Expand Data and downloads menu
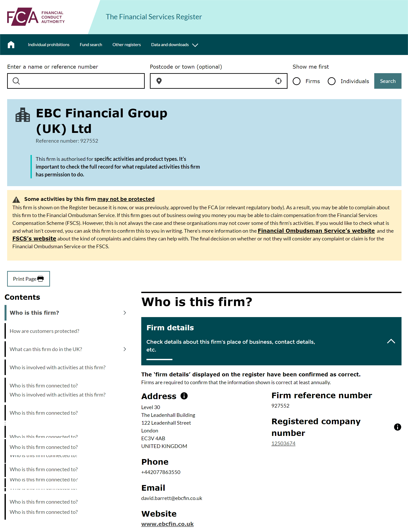The image size is (408, 532). point(175,45)
